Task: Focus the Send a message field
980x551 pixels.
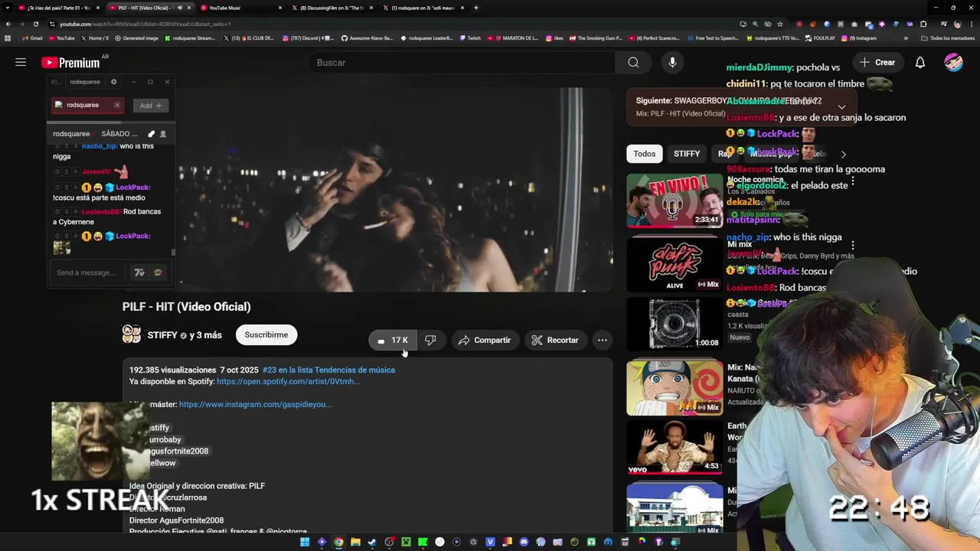Action: click(87, 272)
